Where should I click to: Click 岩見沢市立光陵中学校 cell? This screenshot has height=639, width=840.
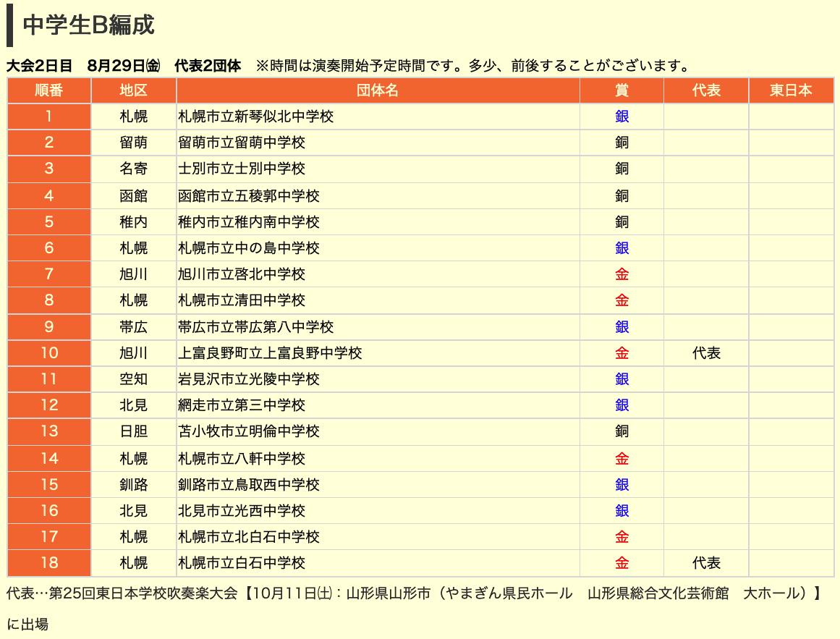249,379
